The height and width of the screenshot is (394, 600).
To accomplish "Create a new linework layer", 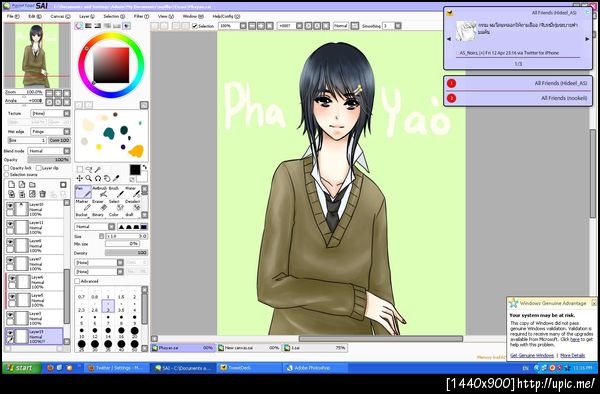I will tap(22, 184).
